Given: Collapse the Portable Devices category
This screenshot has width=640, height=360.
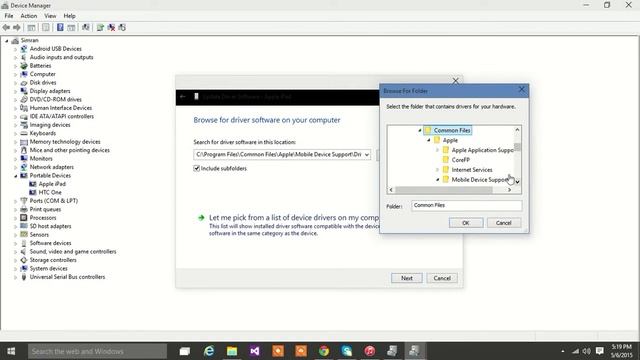Looking at the screenshot, I should pos(16,176).
